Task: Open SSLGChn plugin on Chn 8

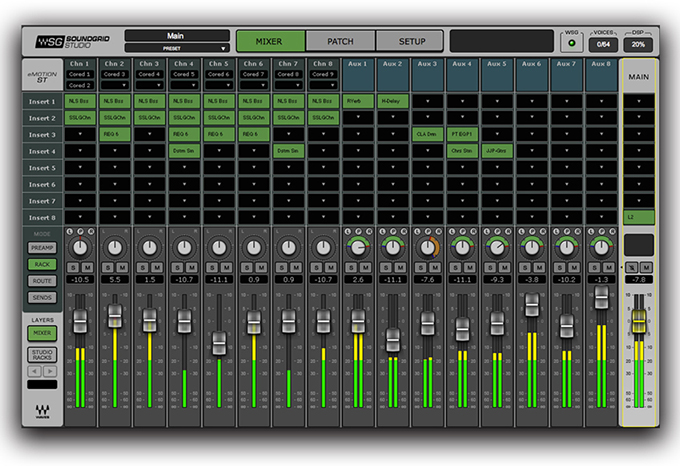Action: click(x=323, y=117)
